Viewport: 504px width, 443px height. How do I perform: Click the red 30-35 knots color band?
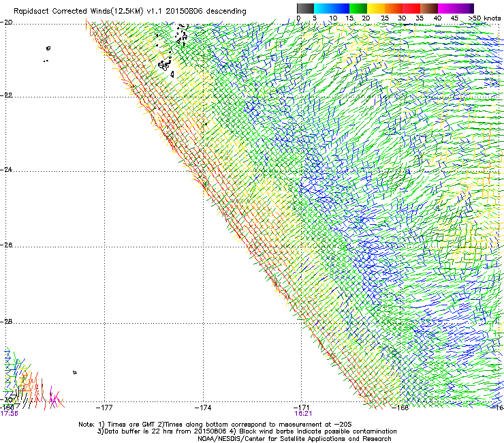pyautogui.click(x=411, y=8)
